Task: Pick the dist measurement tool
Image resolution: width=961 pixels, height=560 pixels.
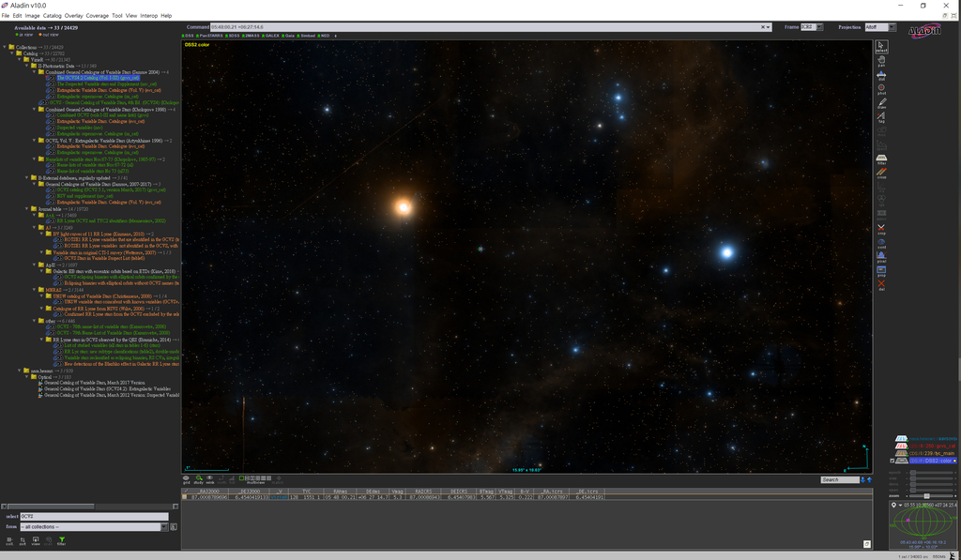Action: pos(881,75)
